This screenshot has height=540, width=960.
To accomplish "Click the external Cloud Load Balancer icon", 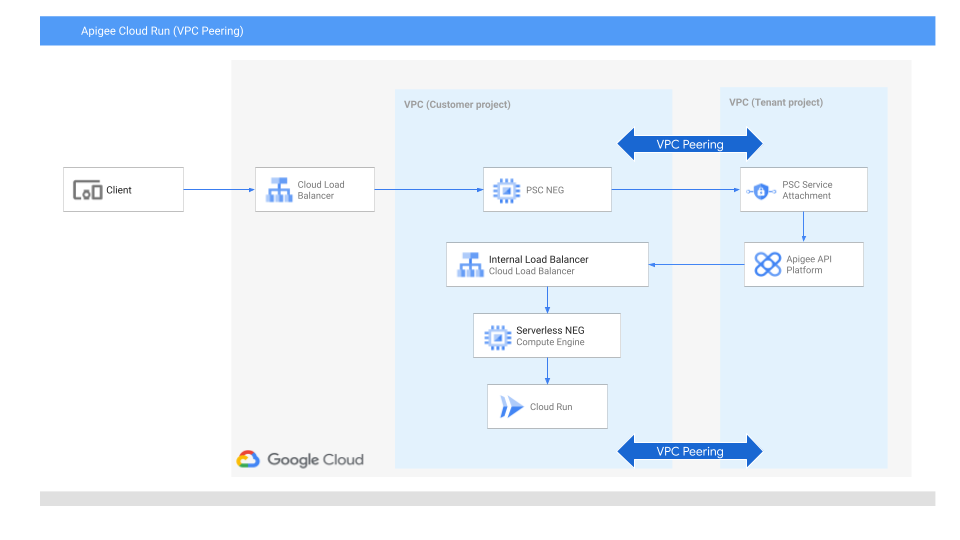I will point(279,190).
